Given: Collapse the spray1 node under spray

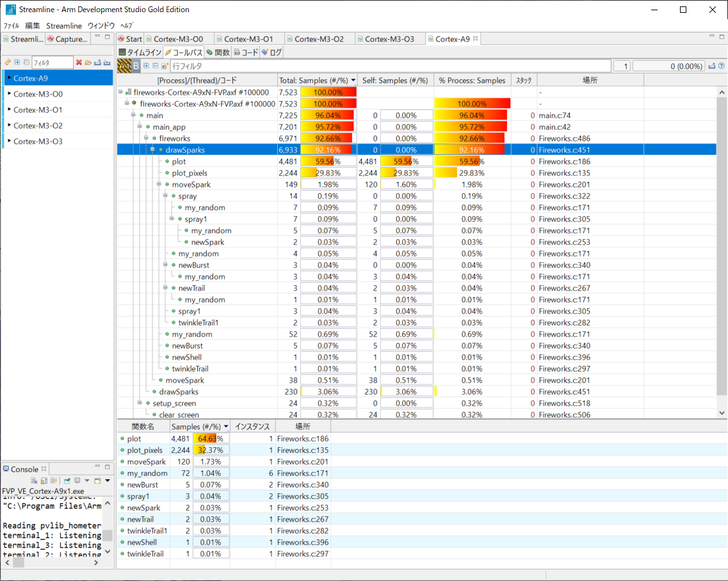Looking at the screenshot, I should pos(172,219).
